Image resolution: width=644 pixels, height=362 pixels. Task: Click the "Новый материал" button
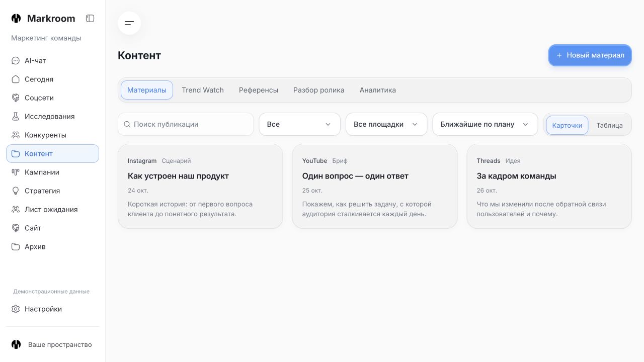(590, 55)
